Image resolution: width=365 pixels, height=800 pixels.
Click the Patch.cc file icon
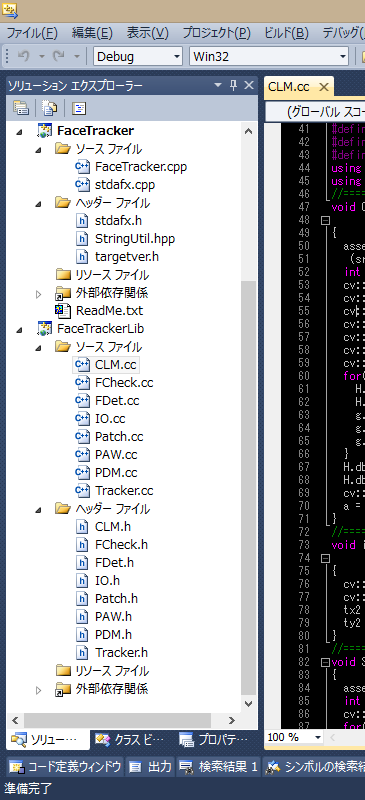point(82,436)
